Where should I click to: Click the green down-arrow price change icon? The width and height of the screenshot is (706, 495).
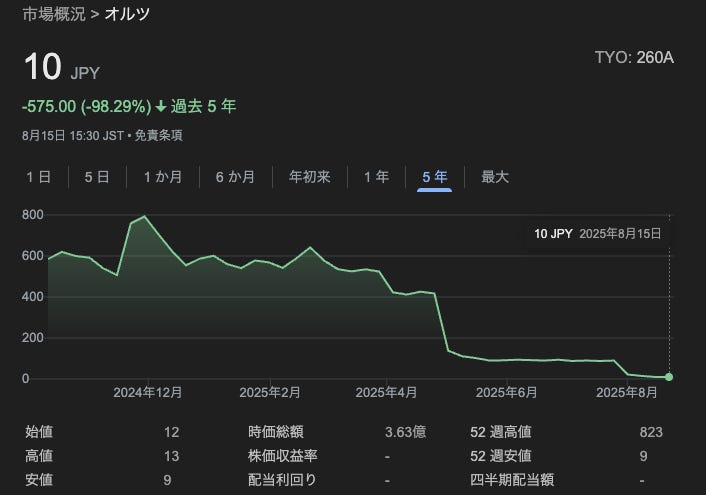pos(161,107)
